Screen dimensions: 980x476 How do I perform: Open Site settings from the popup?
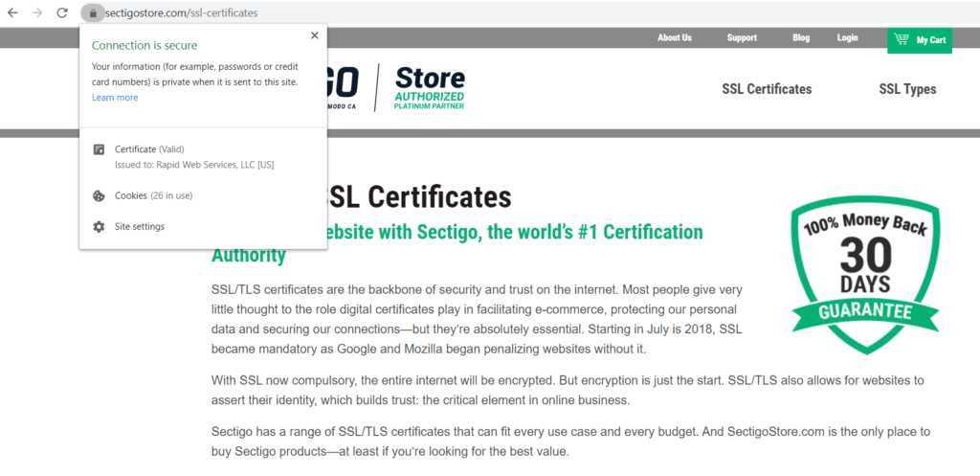[140, 227]
